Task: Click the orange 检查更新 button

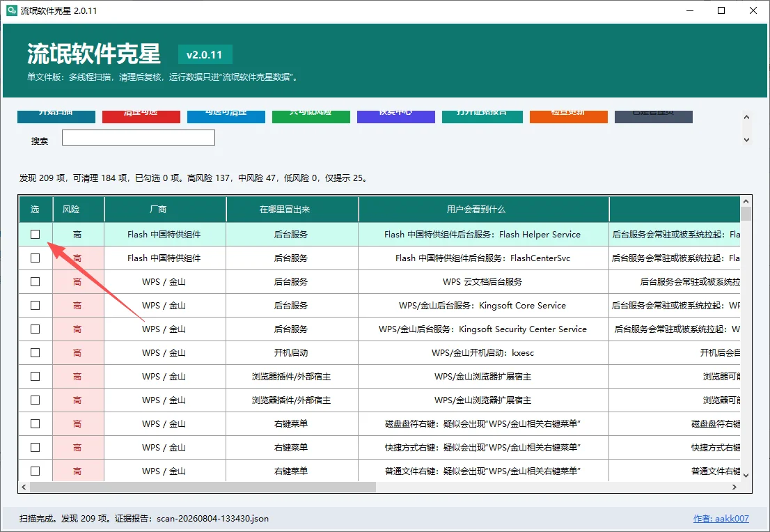Action: click(x=569, y=116)
